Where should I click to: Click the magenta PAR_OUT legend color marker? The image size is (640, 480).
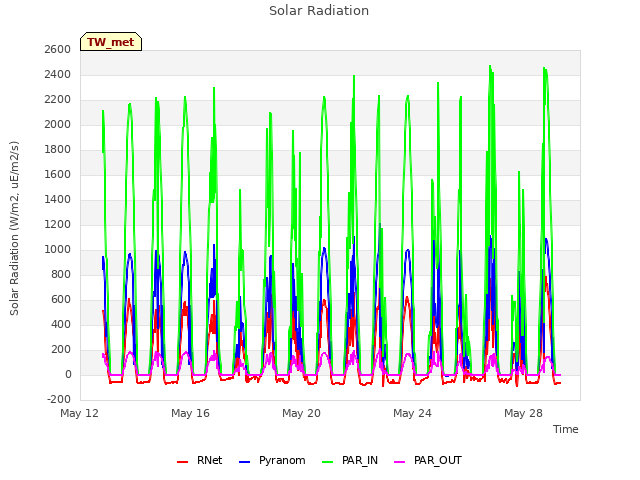coord(400,462)
